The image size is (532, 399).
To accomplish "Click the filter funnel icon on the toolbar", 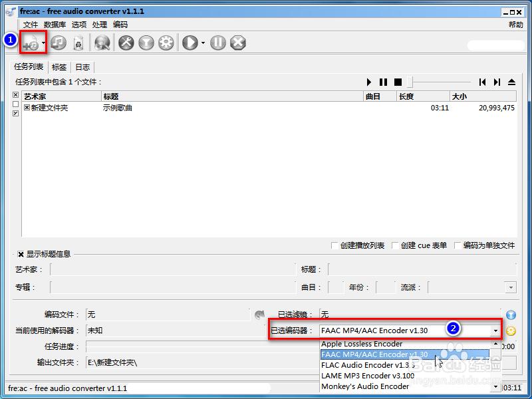I will pyautogui.click(x=146, y=42).
